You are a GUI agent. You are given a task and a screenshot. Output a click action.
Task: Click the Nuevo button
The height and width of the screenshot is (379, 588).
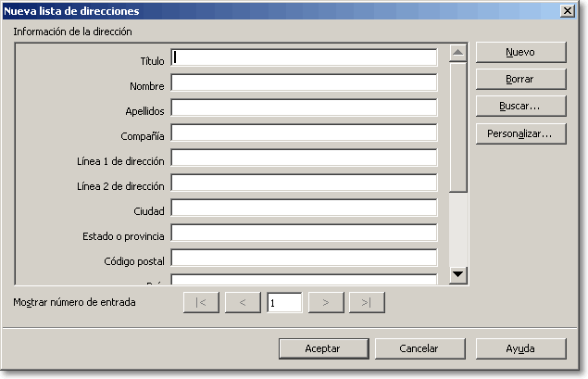coord(521,52)
